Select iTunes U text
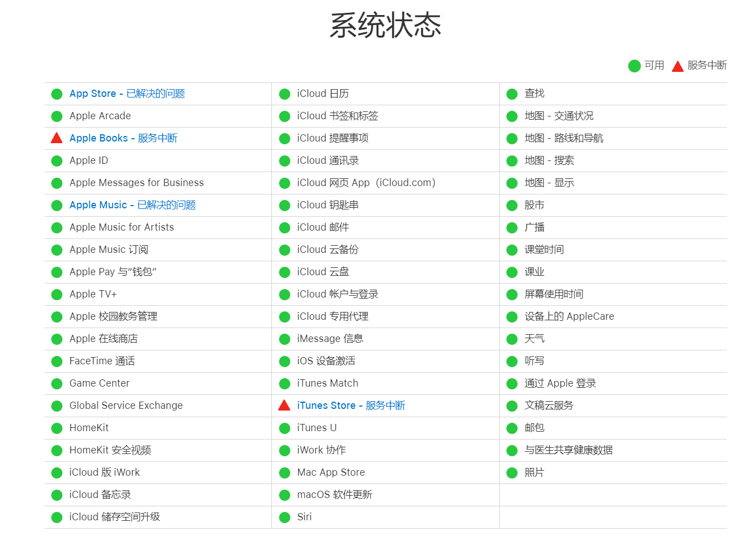Image resolution: width=756 pixels, height=537 pixels. click(x=316, y=428)
